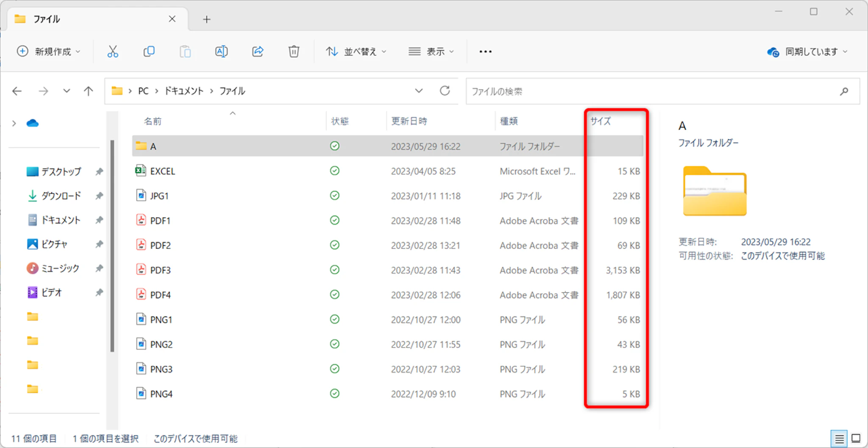Add a new tab with plus button
The image size is (868, 448).
point(206,20)
